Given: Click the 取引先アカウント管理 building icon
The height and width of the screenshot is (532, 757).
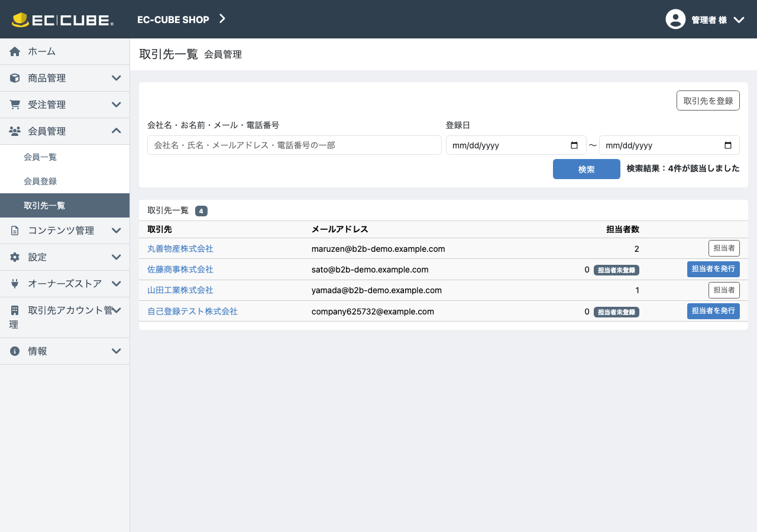Looking at the screenshot, I should (15, 310).
